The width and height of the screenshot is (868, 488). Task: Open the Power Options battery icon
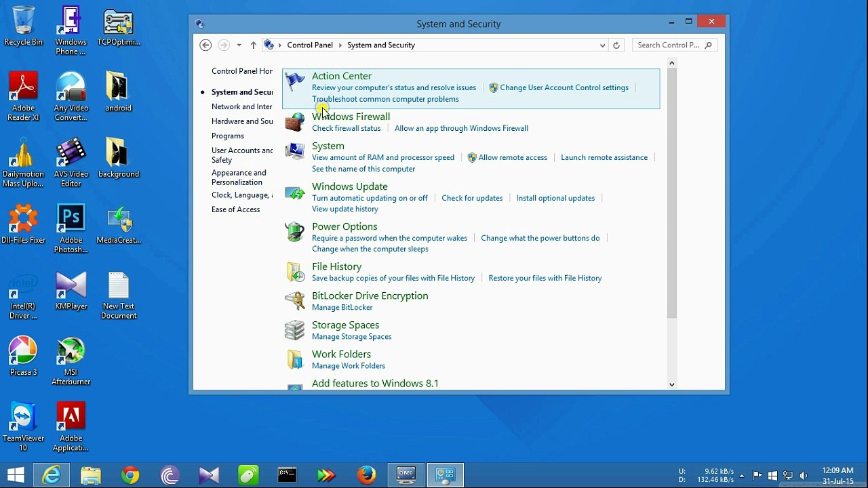(x=294, y=232)
